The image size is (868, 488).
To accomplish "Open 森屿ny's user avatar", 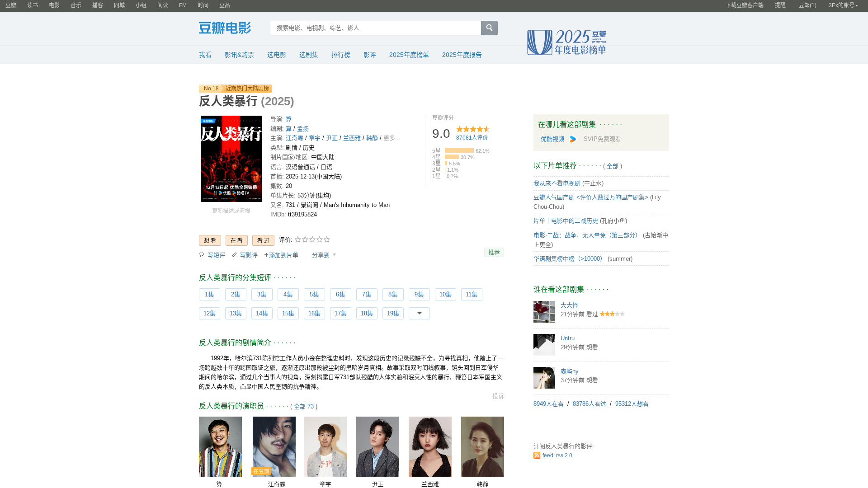I will 544,378.
